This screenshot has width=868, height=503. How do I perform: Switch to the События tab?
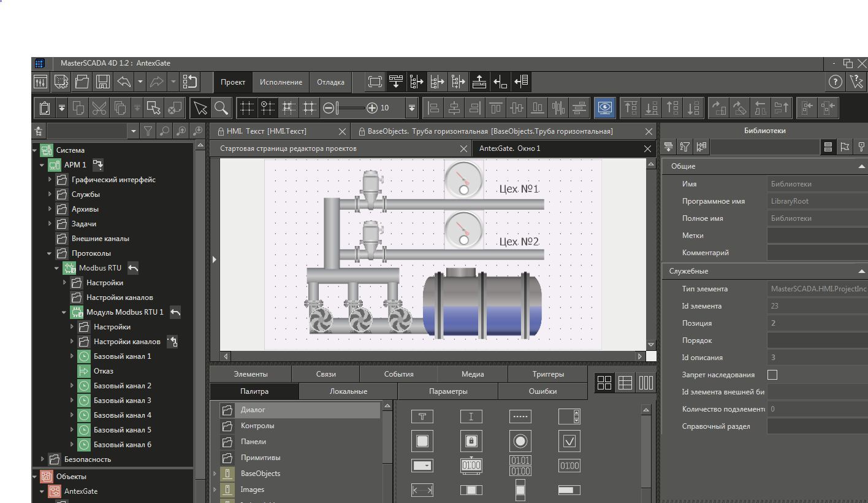(398, 374)
